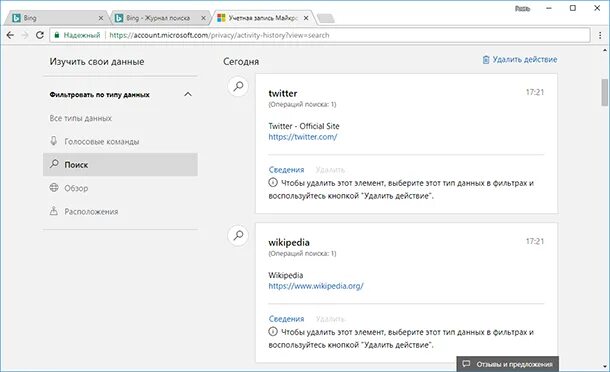Screen dimensions: 610x372
Task: Click greyed Удалить in the twitter card
Action: 330,170
